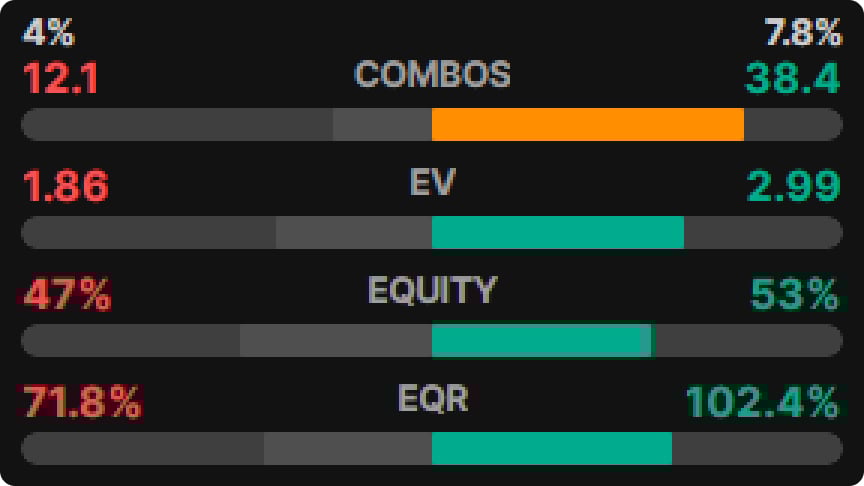Click the green EQUITY bar segment
The image size is (864, 486).
pos(543,340)
